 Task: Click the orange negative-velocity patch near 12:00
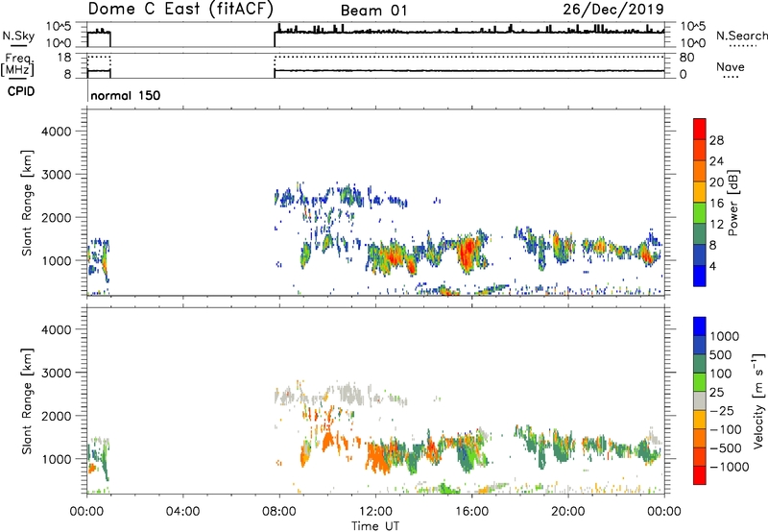coord(378,457)
